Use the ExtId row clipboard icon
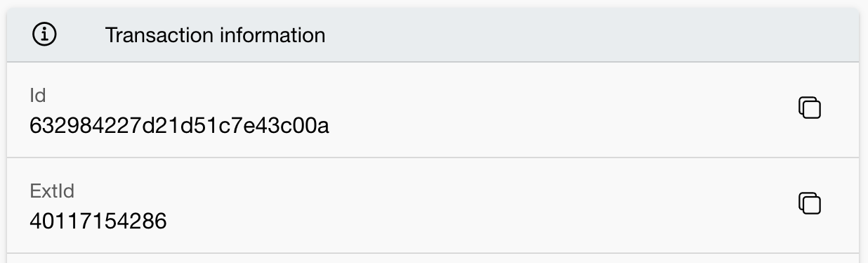 810,203
